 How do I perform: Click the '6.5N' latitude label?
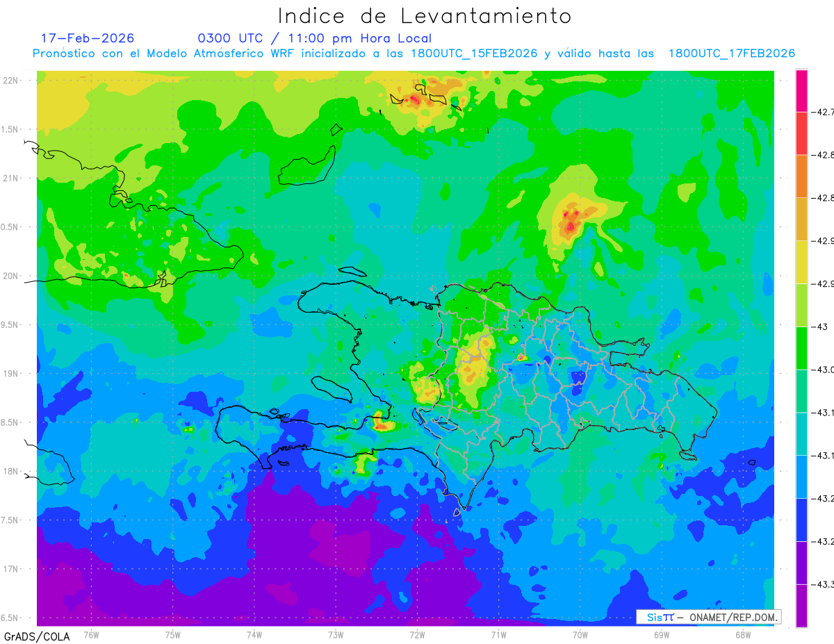coord(10,618)
